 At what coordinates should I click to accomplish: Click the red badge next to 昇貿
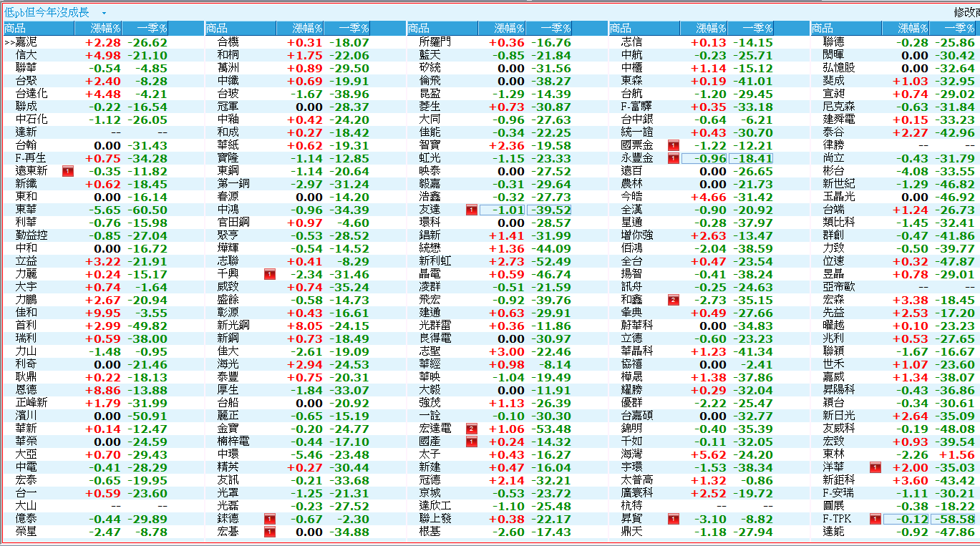click(x=673, y=519)
